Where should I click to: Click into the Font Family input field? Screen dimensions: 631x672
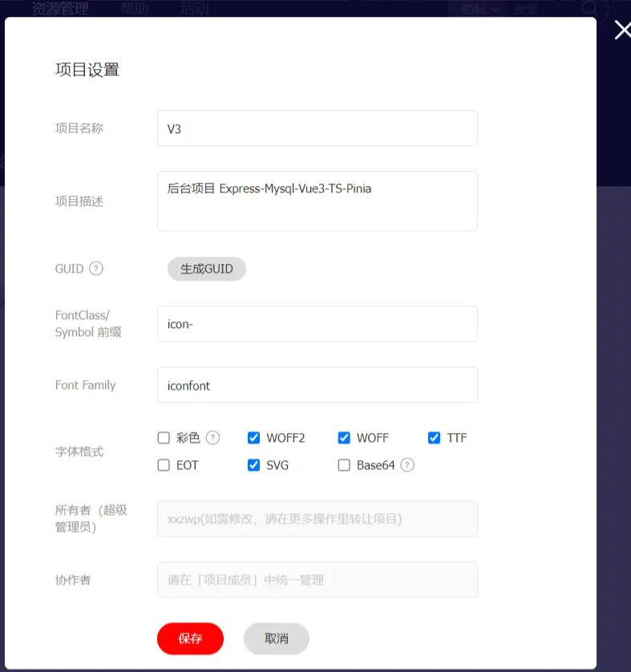318,385
